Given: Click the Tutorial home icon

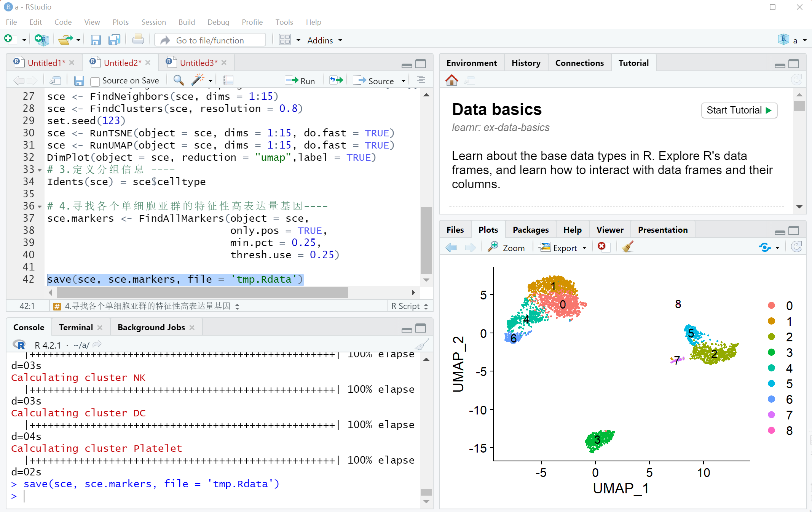Looking at the screenshot, I should 451,80.
